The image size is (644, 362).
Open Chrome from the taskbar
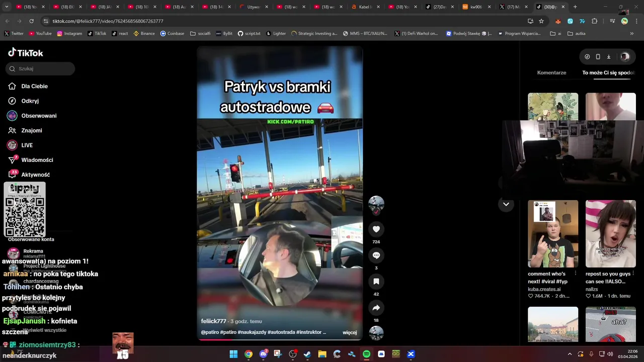pos(249,354)
